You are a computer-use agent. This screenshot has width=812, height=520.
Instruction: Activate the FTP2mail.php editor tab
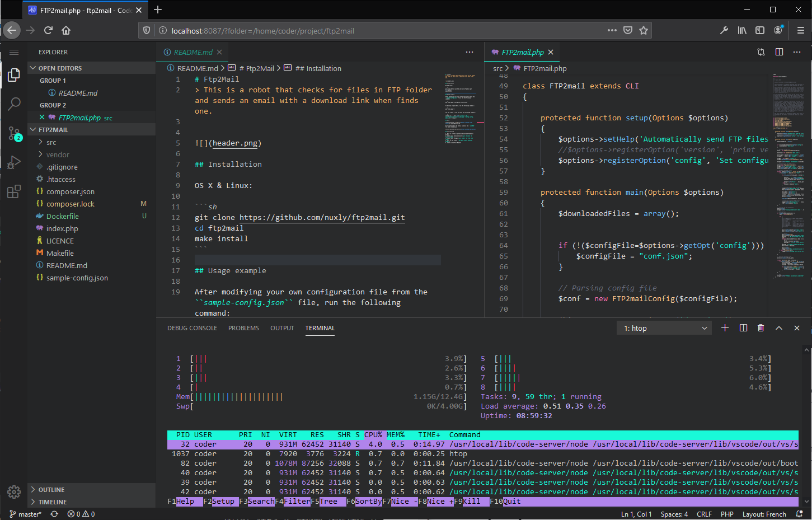523,52
